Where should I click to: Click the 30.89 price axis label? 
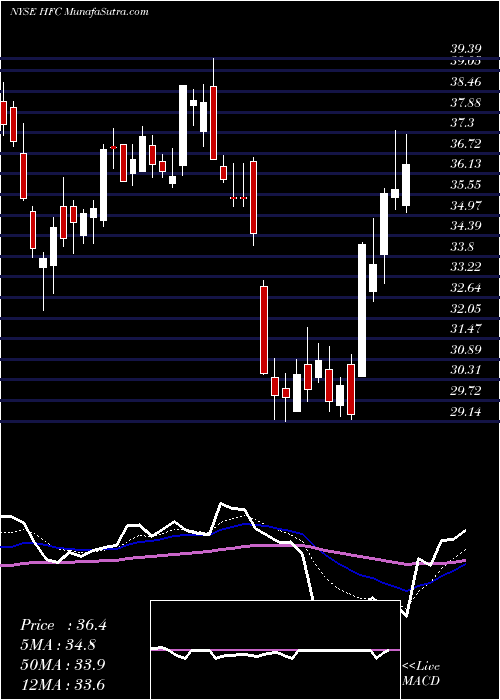point(466,350)
